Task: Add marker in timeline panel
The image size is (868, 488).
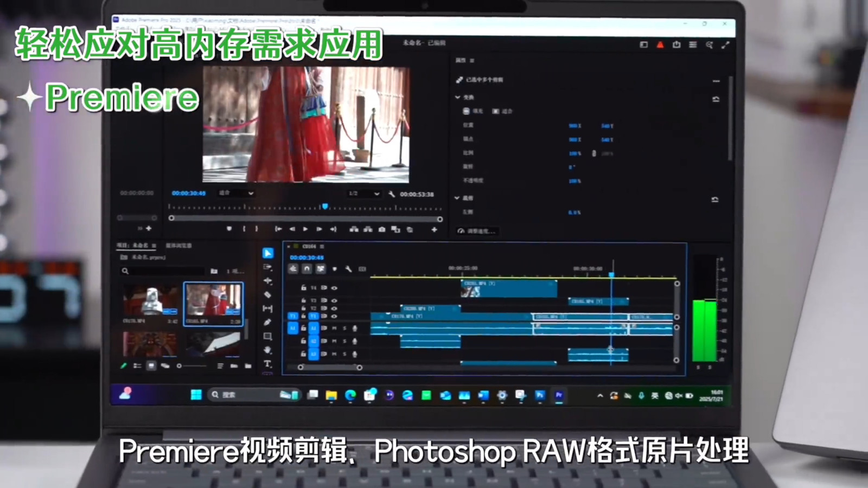Action: (x=335, y=268)
